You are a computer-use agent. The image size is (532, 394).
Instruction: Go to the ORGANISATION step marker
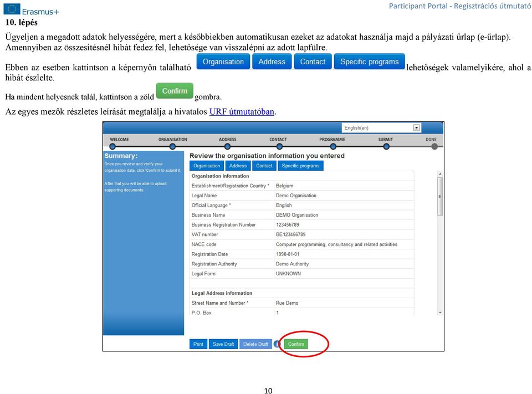coord(172,147)
